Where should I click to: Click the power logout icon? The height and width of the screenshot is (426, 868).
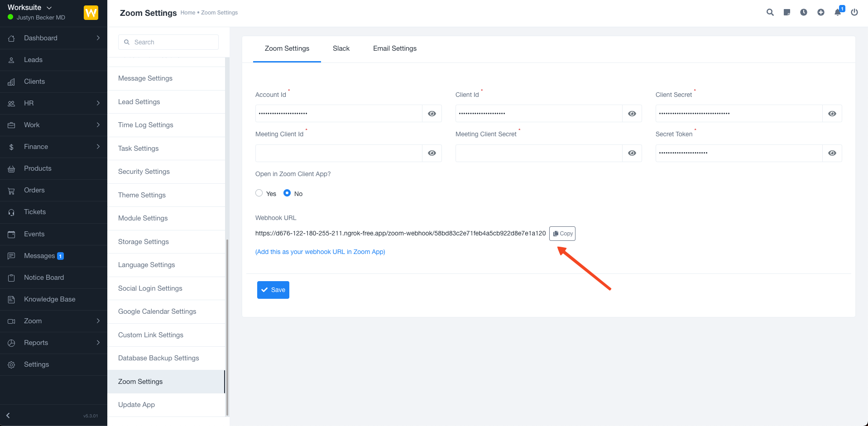(x=854, y=12)
